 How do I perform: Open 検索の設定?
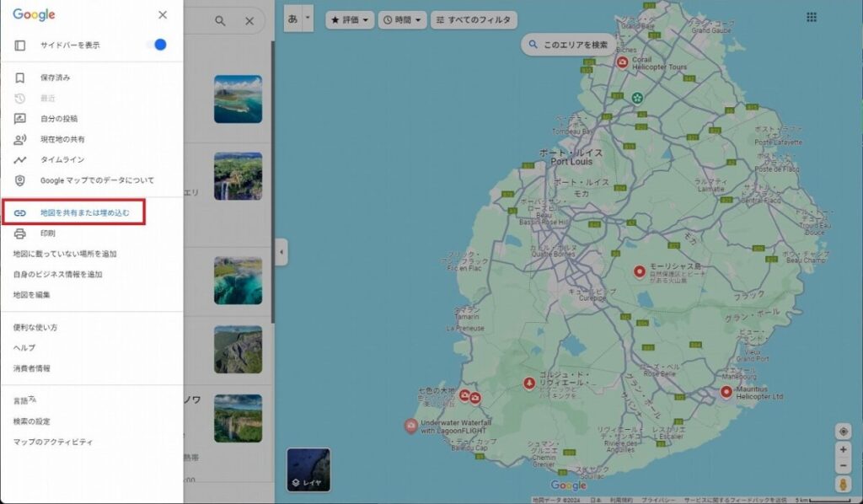coord(32,421)
